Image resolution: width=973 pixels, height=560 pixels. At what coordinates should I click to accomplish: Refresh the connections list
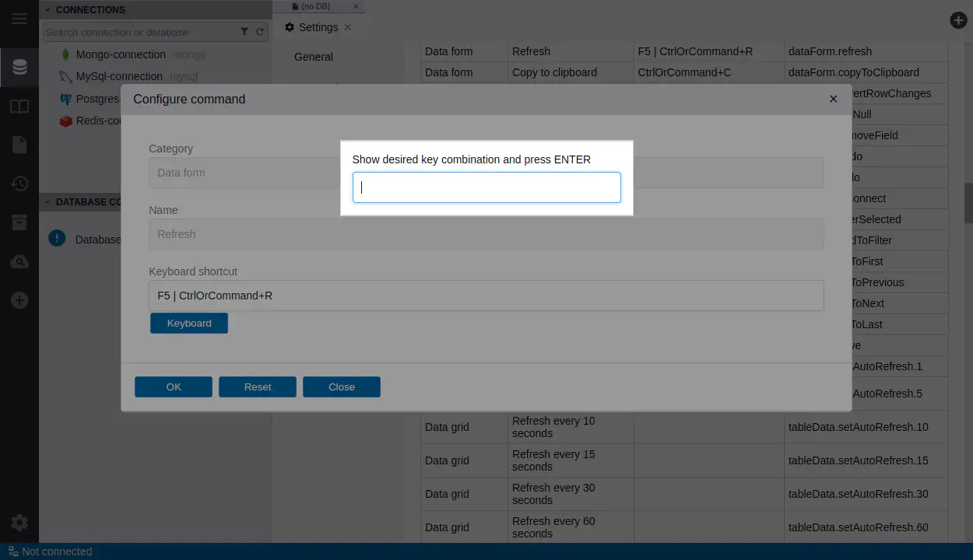(260, 32)
